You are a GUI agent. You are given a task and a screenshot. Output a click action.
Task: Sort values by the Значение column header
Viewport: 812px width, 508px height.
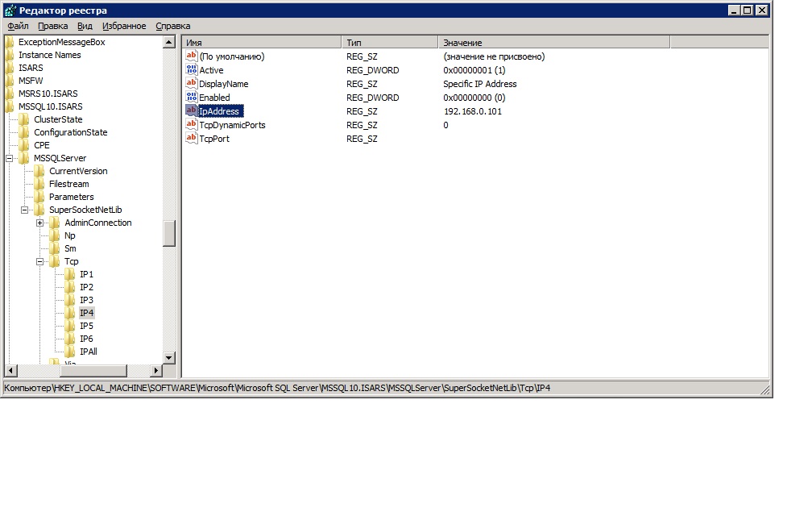pos(554,43)
